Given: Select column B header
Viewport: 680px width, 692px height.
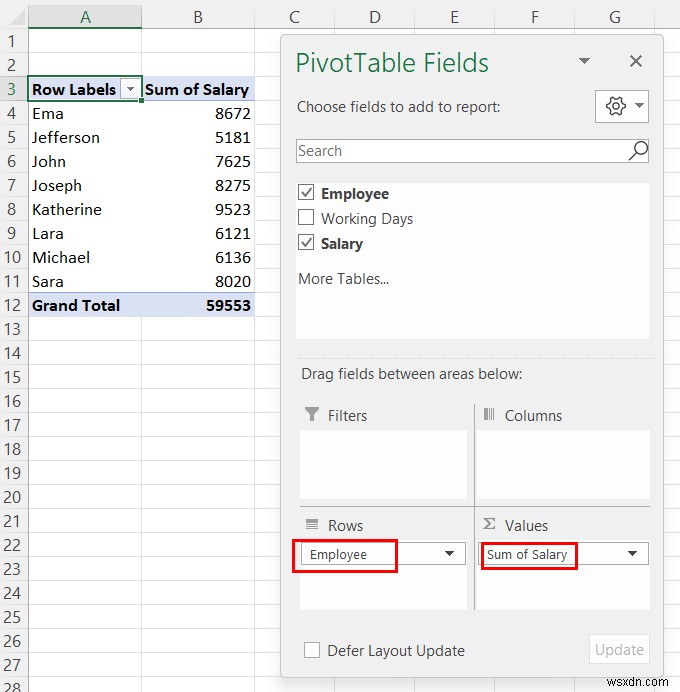Looking at the screenshot, I should tap(198, 16).
